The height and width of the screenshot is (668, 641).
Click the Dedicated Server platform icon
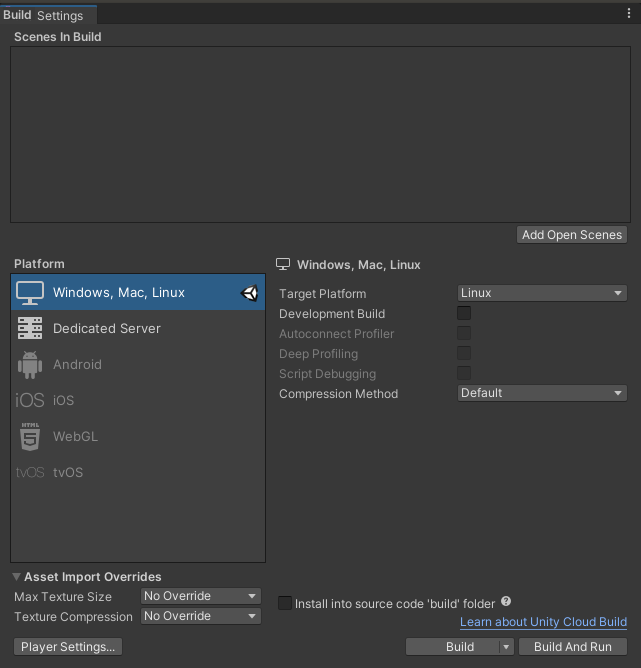pyautogui.click(x=30, y=328)
